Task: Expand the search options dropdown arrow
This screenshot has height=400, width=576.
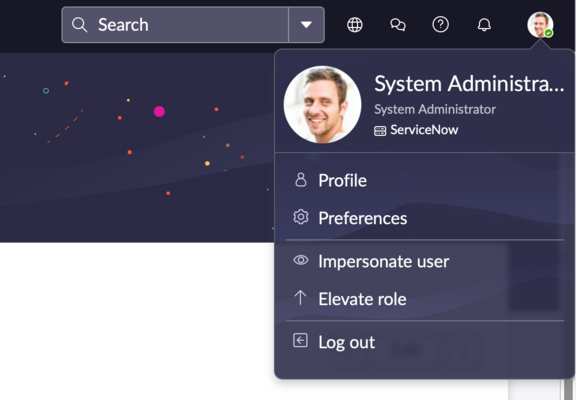Action: [306, 25]
